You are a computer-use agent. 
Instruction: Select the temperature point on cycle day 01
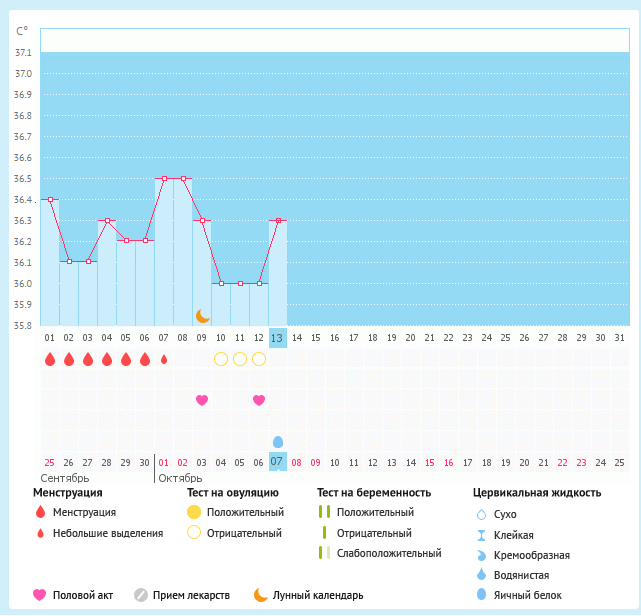pyautogui.click(x=50, y=199)
